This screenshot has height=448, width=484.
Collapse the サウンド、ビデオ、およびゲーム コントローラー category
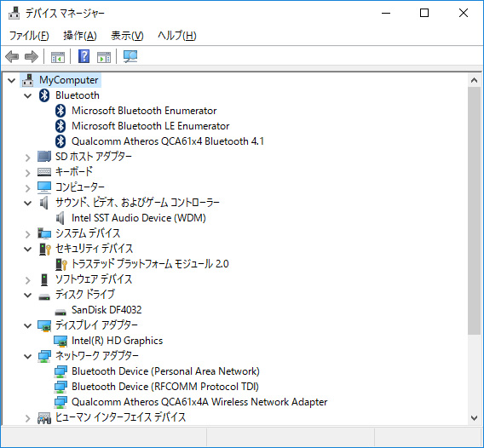point(28,203)
